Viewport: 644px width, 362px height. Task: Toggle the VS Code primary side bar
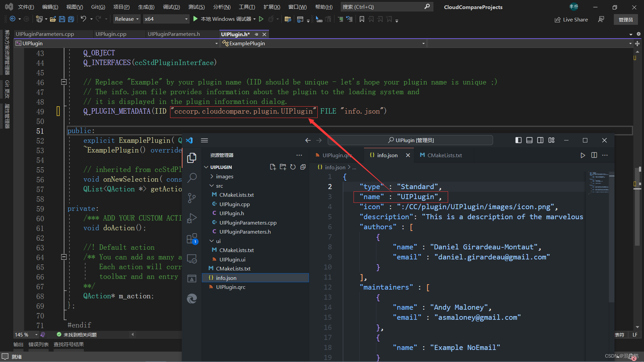pos(518,140)
